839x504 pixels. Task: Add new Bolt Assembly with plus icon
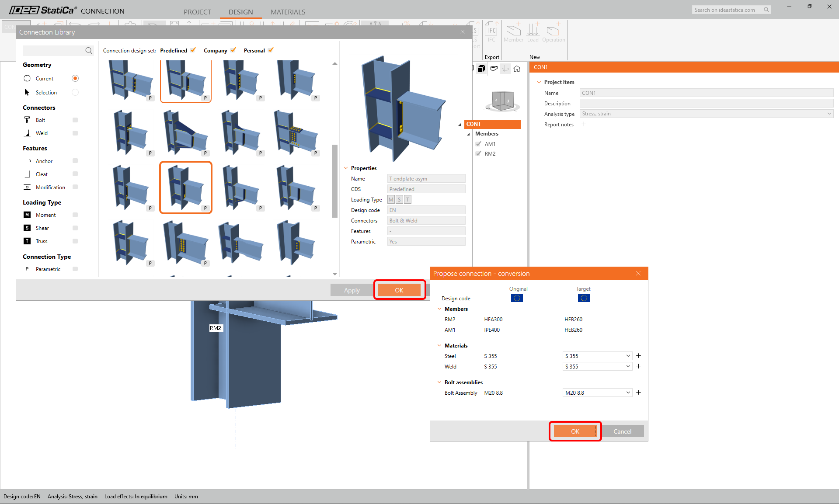pos(638,393)
